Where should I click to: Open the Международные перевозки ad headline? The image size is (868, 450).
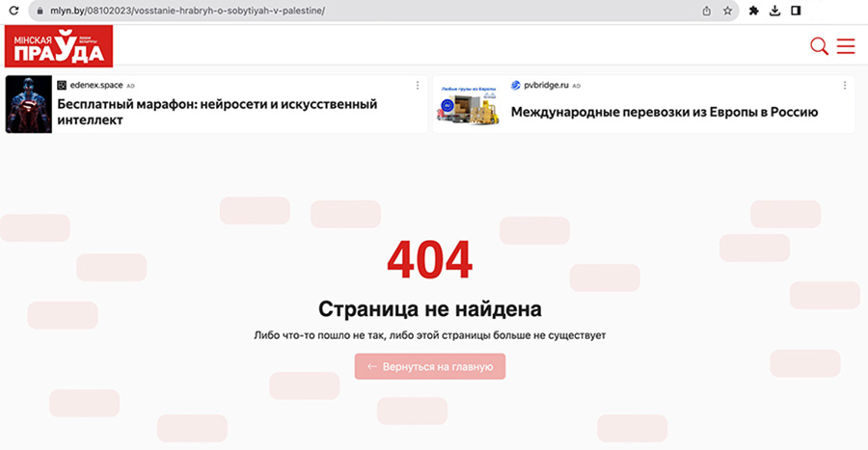[665, 112]
